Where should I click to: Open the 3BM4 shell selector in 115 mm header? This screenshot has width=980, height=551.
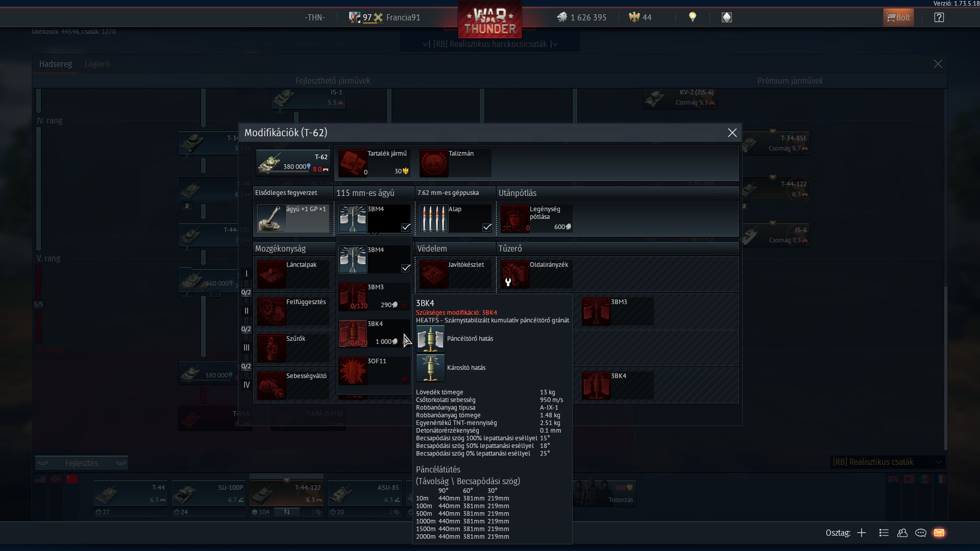point(374,218)
